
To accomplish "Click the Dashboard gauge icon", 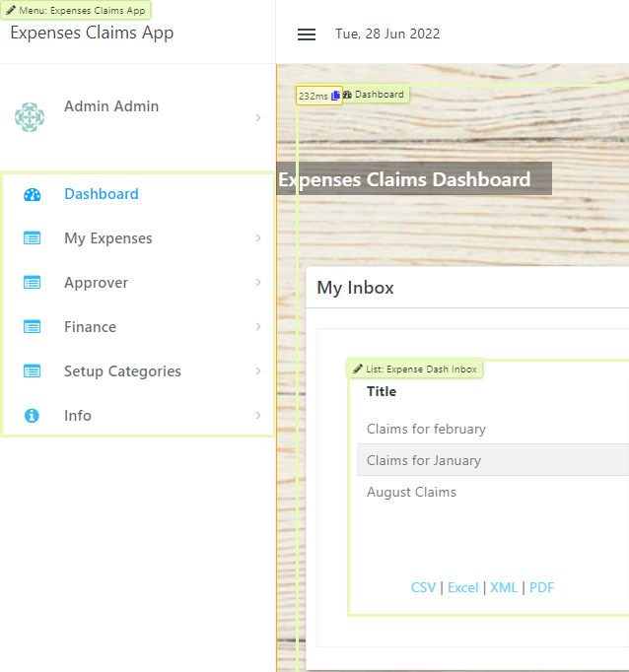I will coord(32,194).
